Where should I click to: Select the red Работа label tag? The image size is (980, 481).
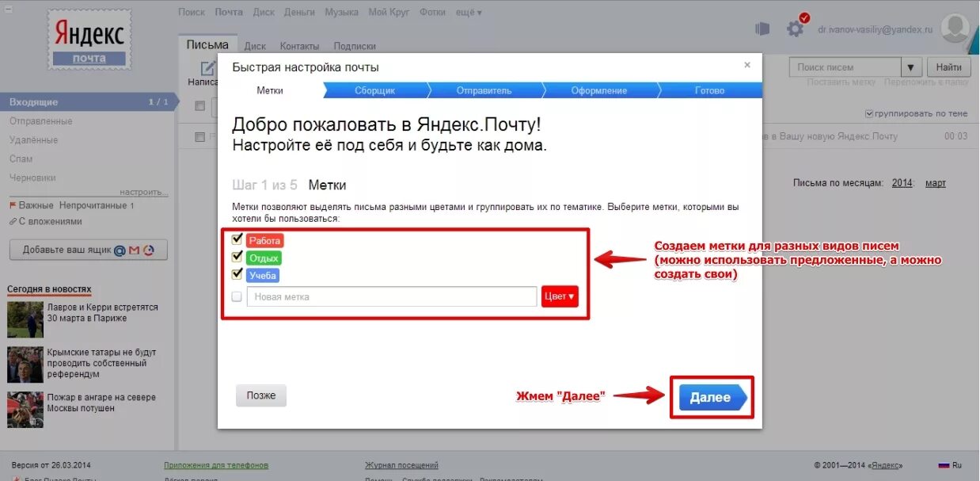(264, 240)
